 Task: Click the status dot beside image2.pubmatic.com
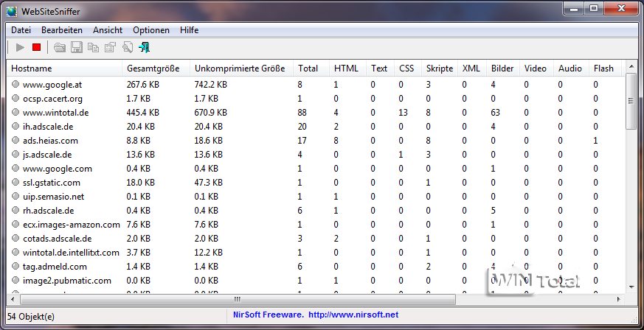point(15,280)
